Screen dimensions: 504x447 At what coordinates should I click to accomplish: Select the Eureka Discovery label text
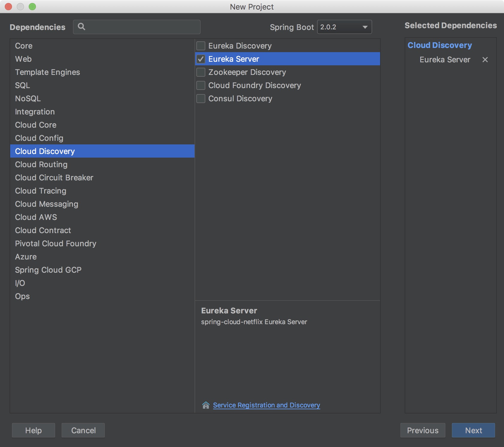click(x=240, y=46)
